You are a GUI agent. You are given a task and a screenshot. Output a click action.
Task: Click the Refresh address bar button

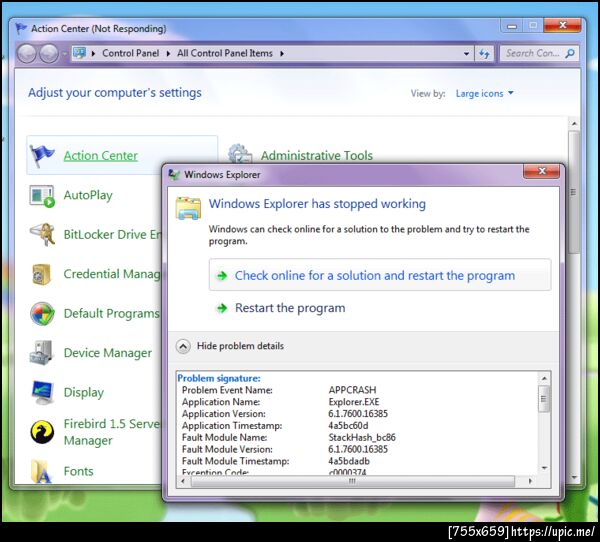click(484, 54)
